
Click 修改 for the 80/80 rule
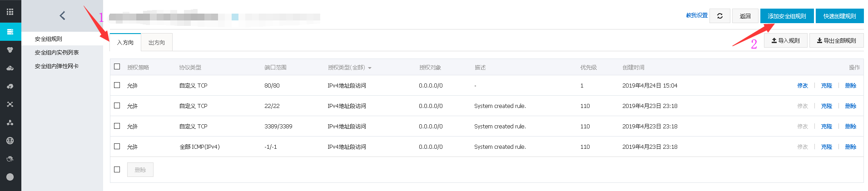(x=803, y=86)
